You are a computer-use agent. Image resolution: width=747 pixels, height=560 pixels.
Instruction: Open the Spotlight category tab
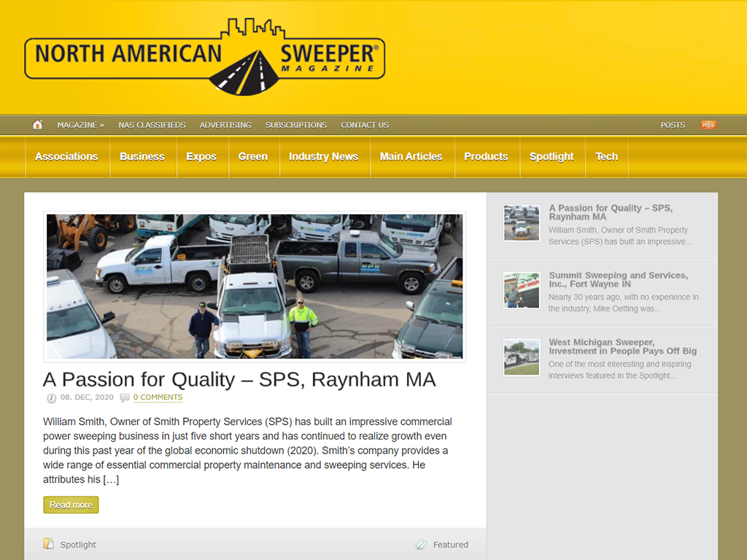point(551,157)
